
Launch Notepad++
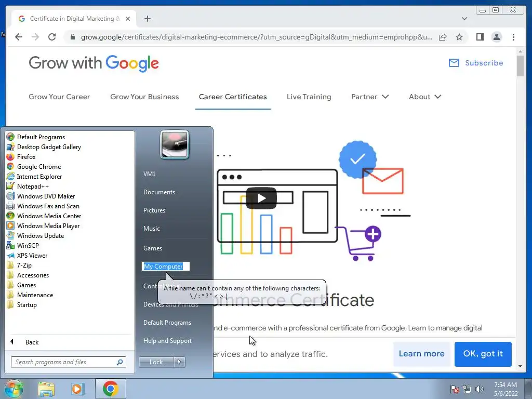click(x=28, y=187)
